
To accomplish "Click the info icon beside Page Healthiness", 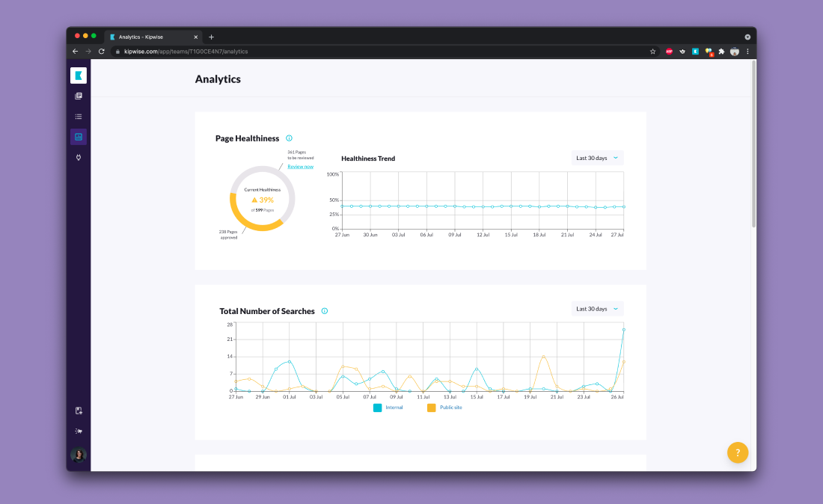I will (x=289, y=138).
